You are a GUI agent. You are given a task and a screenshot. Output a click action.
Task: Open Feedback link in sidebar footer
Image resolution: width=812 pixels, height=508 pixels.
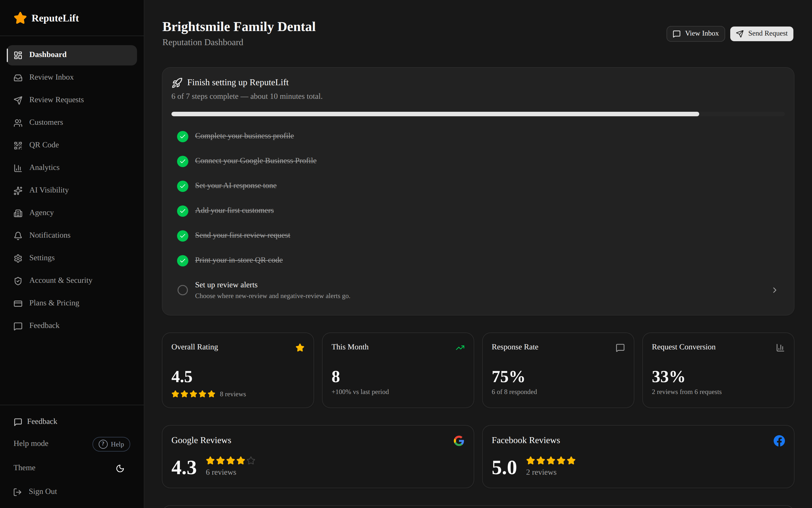(36, 422)
